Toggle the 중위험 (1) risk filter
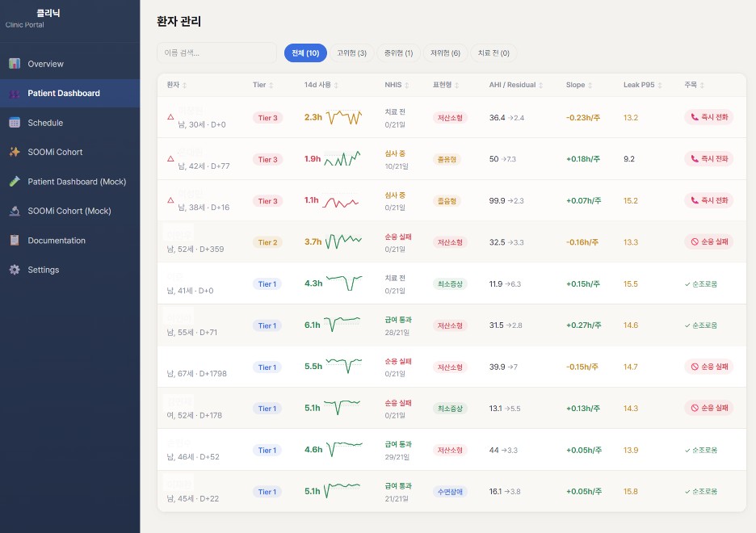756x533 pixels. tap(400, 52)
